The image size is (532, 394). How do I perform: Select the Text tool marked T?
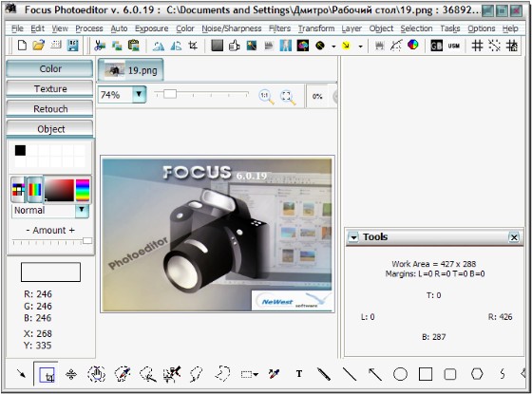pyautogui.click(x=299, y=374)
